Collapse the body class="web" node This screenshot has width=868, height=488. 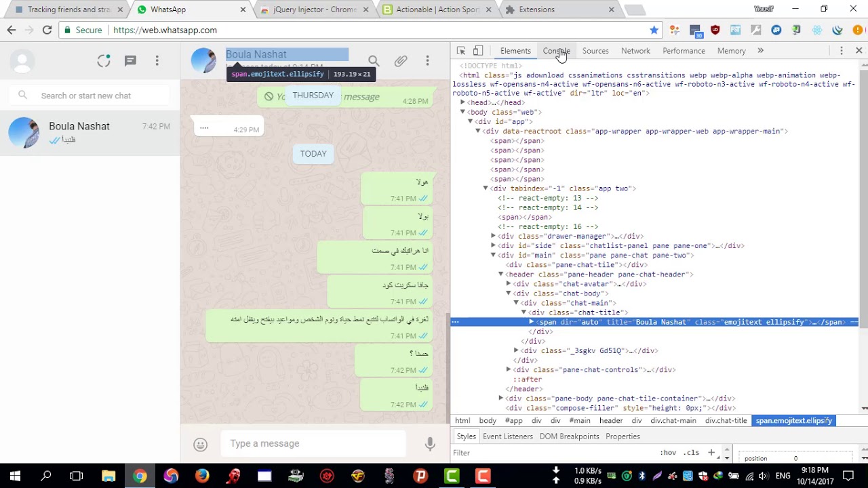(462, 112)
